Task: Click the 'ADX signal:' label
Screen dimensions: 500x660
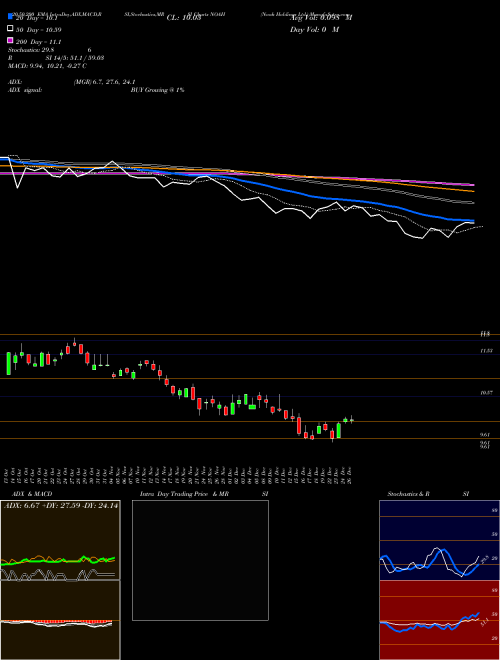Action: (25, 90)
